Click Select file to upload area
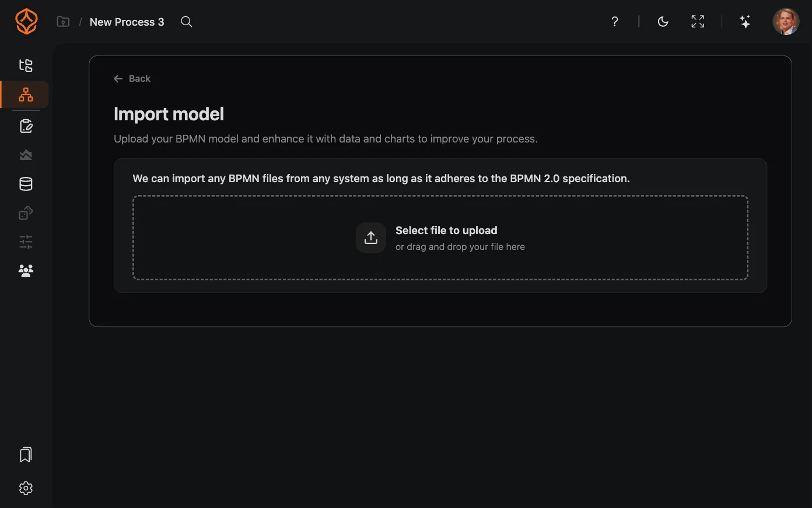The height and width of the screenshot is (508, 812). 440,238
